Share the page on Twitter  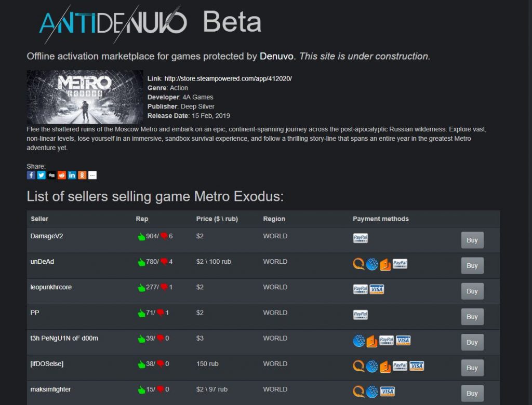(x=41, y=175)
